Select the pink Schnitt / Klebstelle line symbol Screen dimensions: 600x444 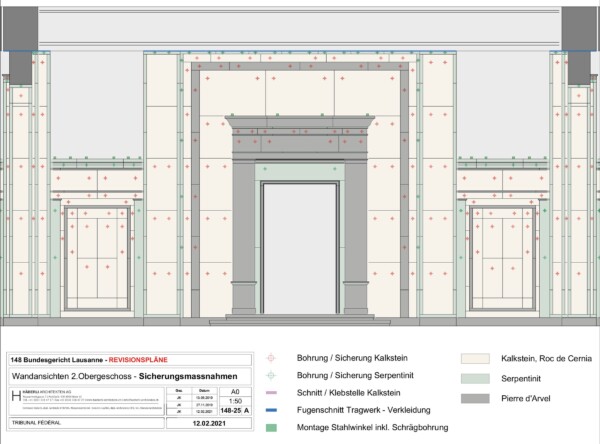coord(271,393)
